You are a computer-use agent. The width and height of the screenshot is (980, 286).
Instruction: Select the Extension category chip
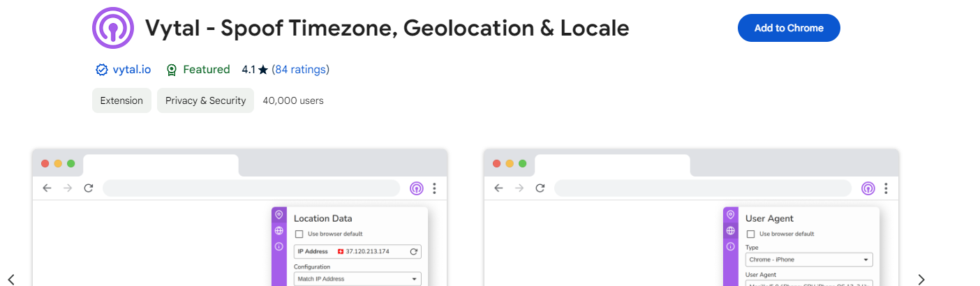point(121,100)
